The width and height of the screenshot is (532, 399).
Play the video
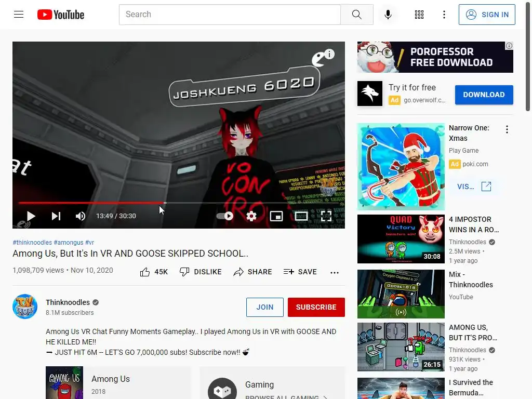click(x=31, y=216)
